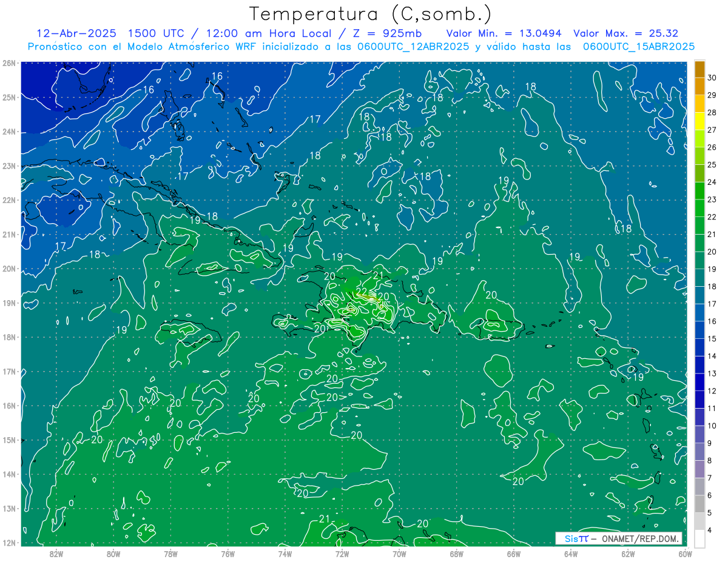Screen dimensions: 728x562
Task: Click the "Valor Min. = 13.0494" text
Action: tap(504, 33)
